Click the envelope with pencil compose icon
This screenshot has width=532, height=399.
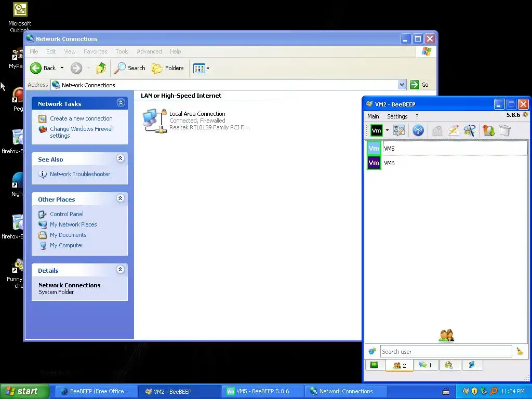(x=453, y=130)
